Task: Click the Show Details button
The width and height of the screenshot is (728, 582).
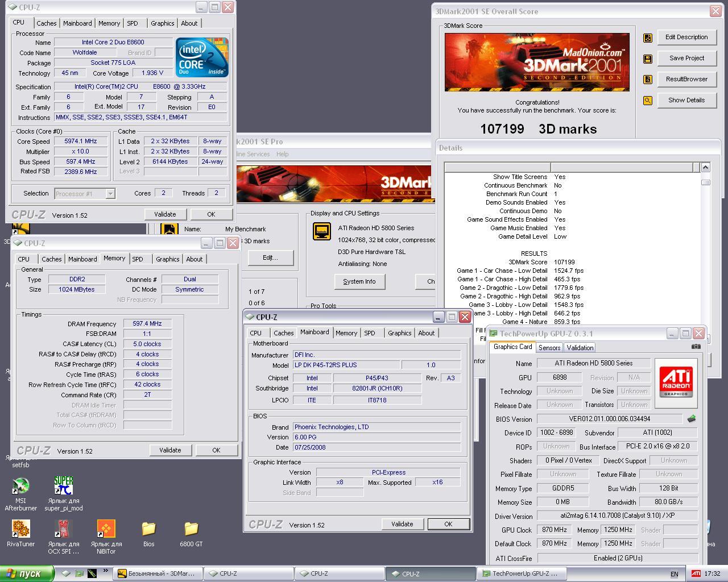Action: pos(686,100)
